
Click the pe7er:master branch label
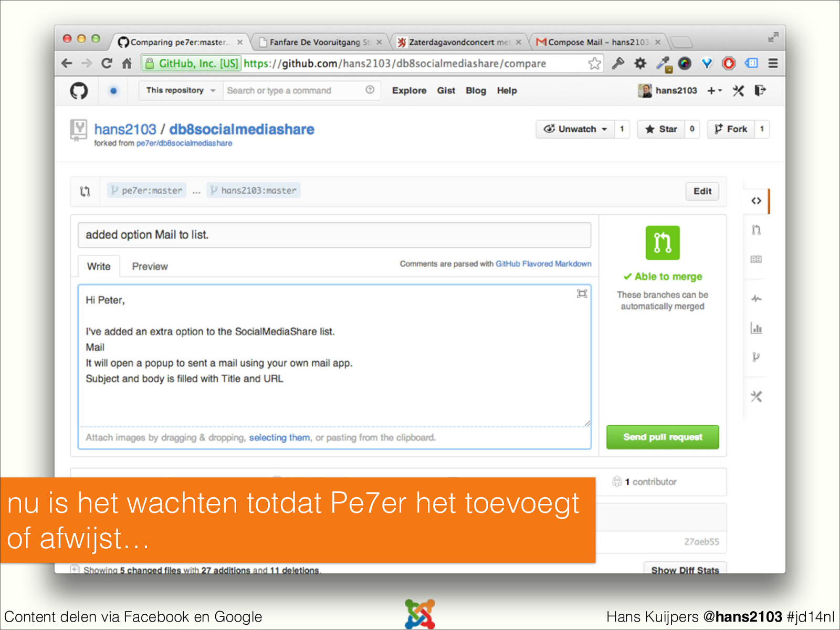(147, 190)
